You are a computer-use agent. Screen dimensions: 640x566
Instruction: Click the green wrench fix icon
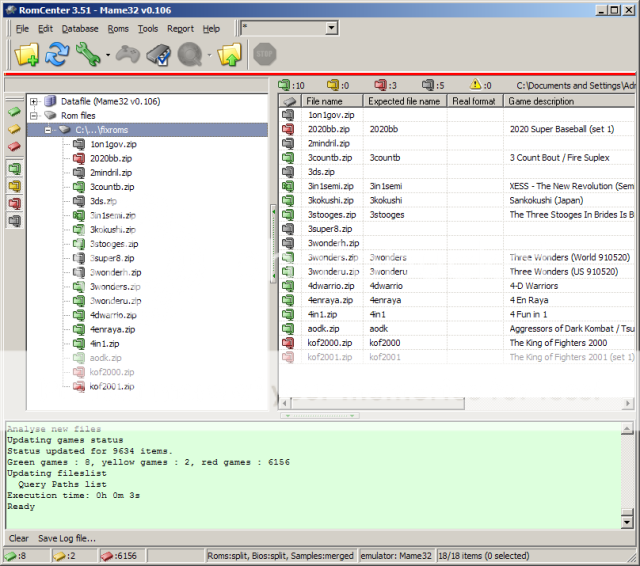point(88,56)
